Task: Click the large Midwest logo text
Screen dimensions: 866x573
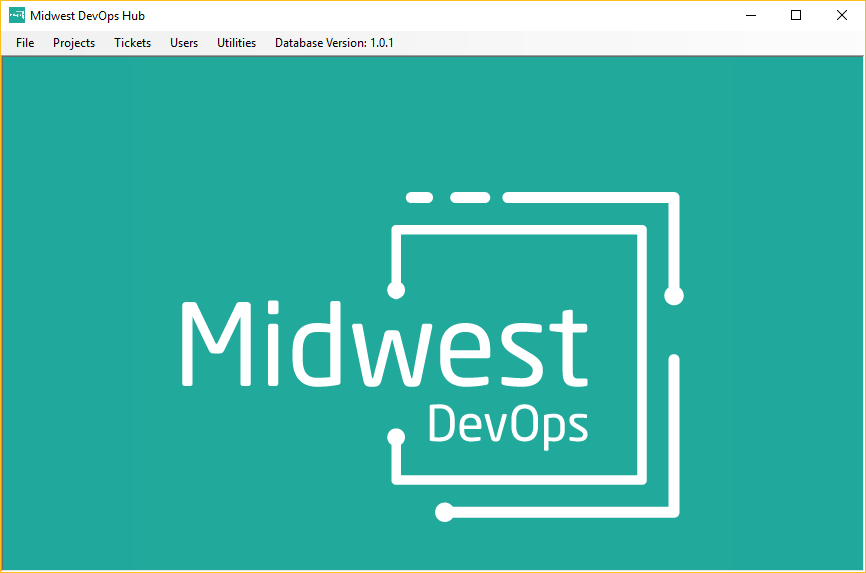Action: click(x=384, y=341)
